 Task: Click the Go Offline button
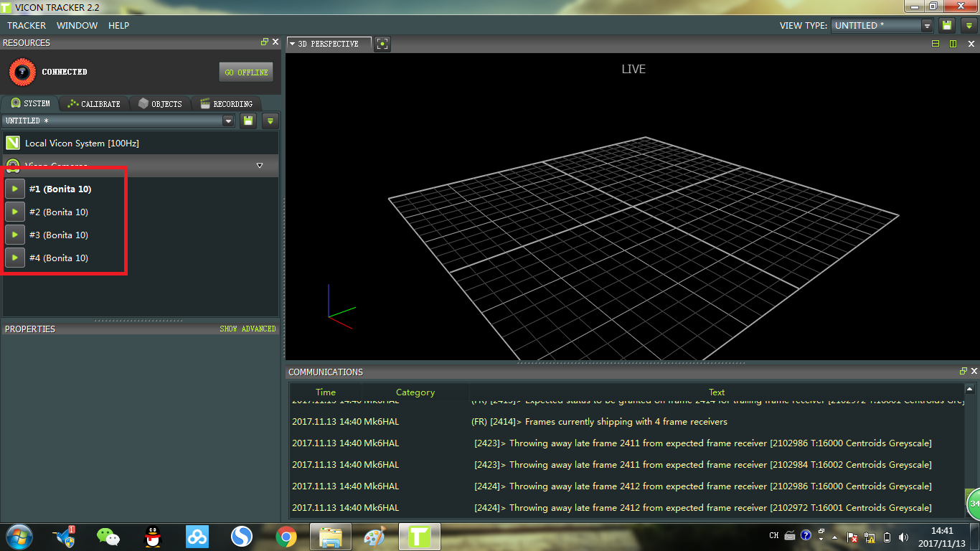[x=246, y=72]
